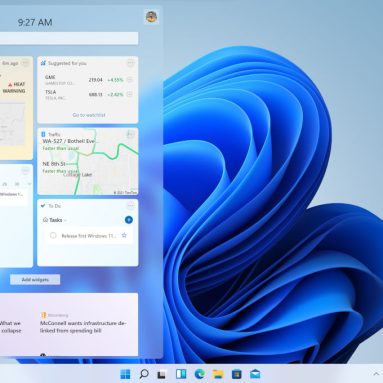Follow the Go to watchlist link
Image resolution: width=383 pixels, height=383 pixels.
coord(89,115)
